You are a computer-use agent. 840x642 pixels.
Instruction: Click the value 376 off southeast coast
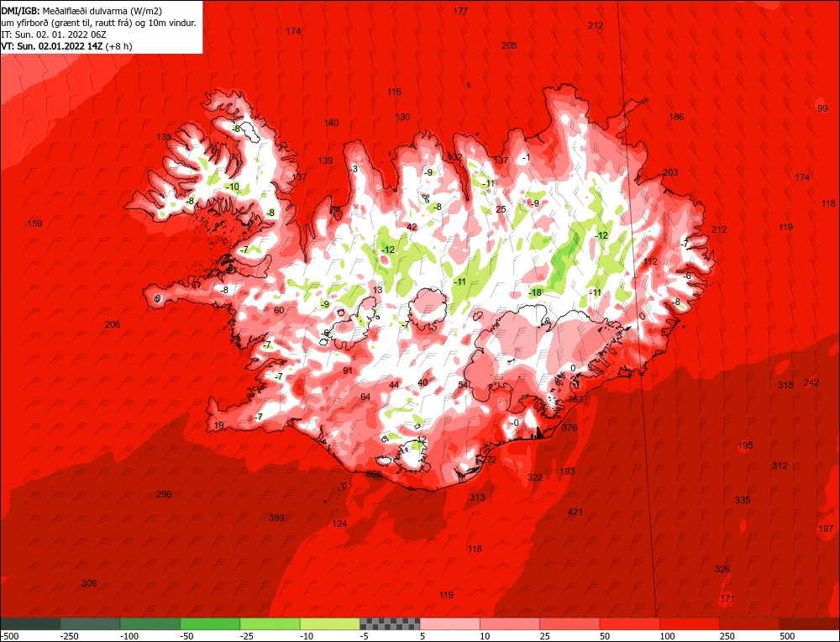570,428
